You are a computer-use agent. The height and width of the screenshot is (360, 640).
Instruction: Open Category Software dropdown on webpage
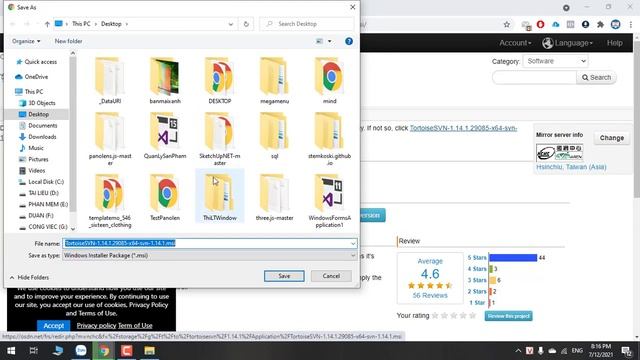tap(556, 61)
